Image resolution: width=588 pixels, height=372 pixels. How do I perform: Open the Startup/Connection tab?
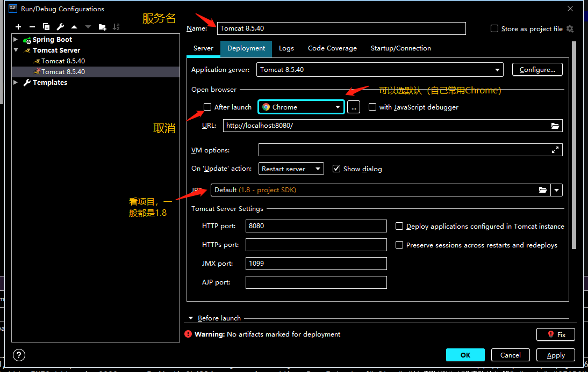click(401, 48)
